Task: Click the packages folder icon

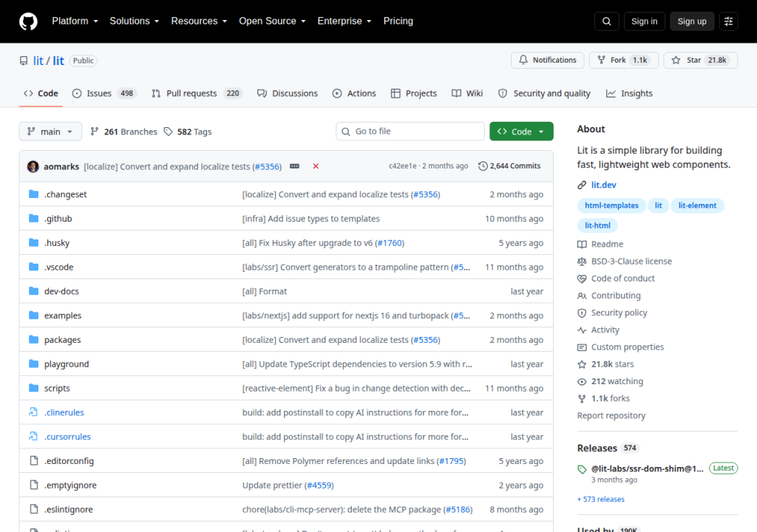Action: coord(33,339)
